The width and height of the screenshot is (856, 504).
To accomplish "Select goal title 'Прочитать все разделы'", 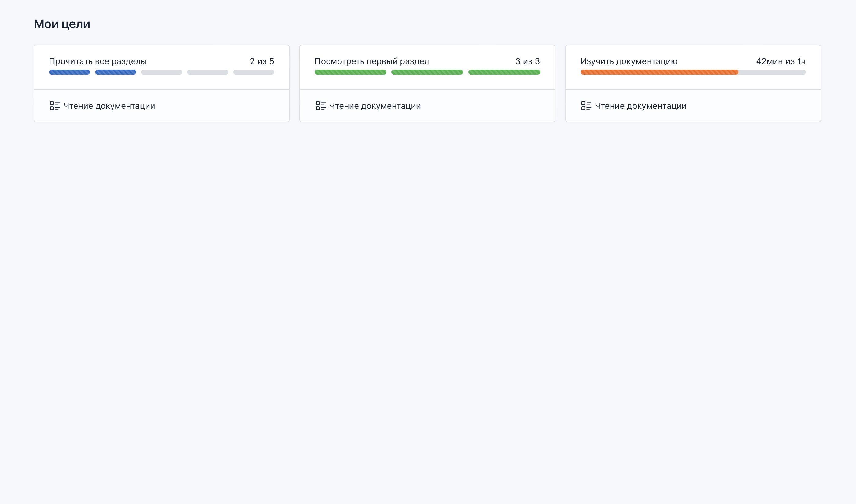I will tap(98, 61).
